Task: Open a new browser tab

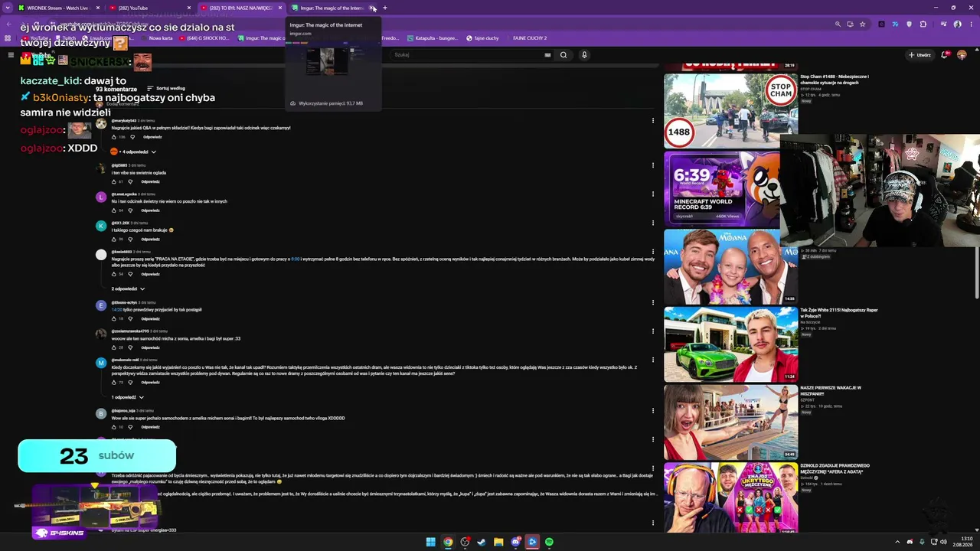Action: pyautogui.click(x=385, y=8)
